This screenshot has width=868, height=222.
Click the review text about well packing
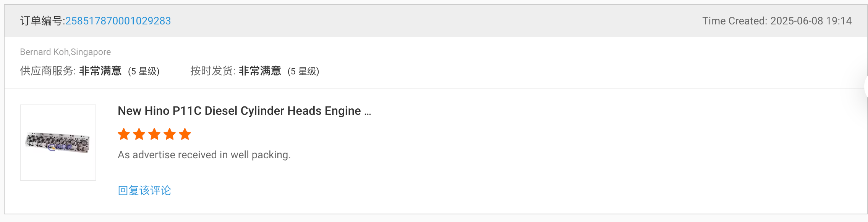click(x=204, y=155)
